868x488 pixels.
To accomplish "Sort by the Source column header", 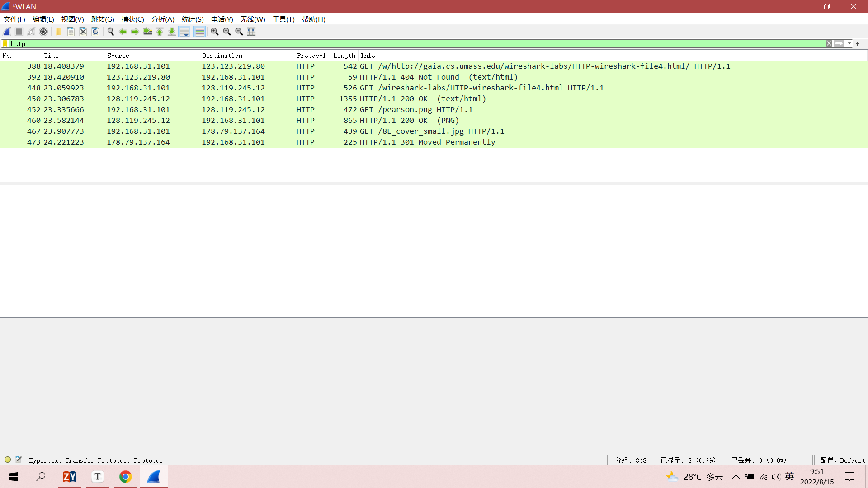I will coord(153,56).
